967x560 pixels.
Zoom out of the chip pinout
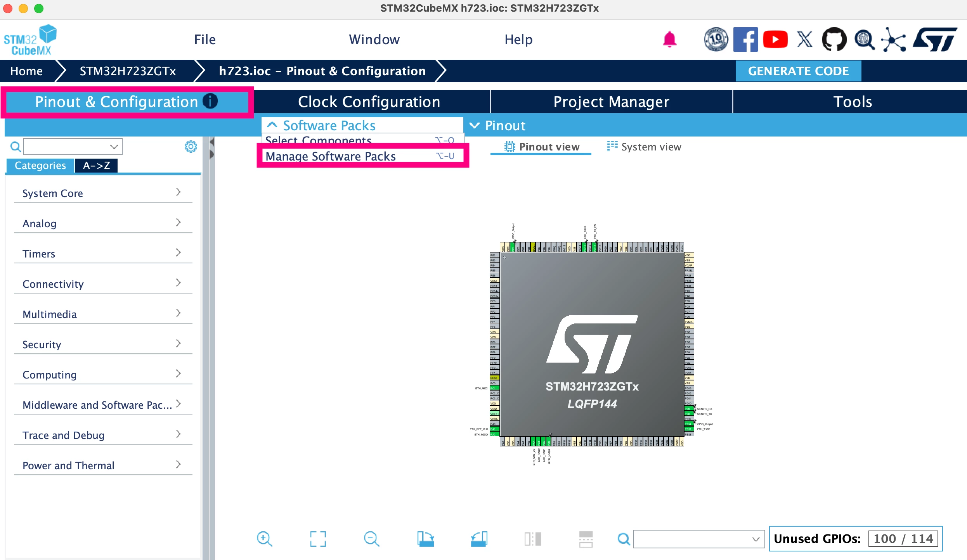[x=371, y=539]
